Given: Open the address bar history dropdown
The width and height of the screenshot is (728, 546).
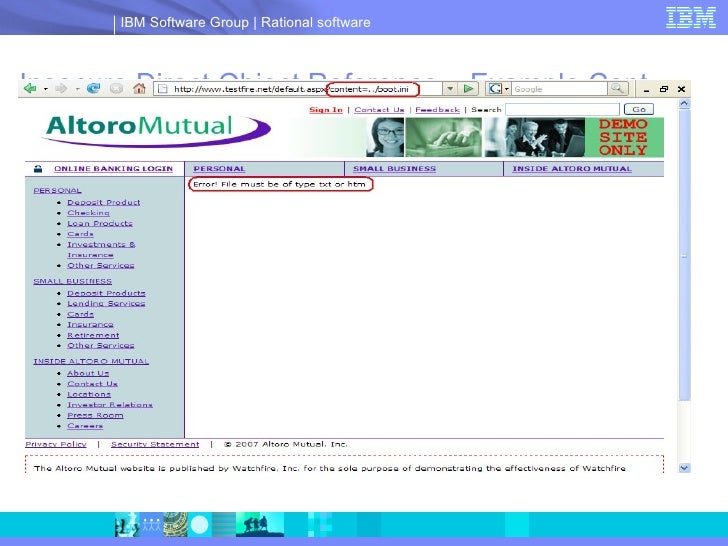Looking at the screenshot, I should [449, 89].
